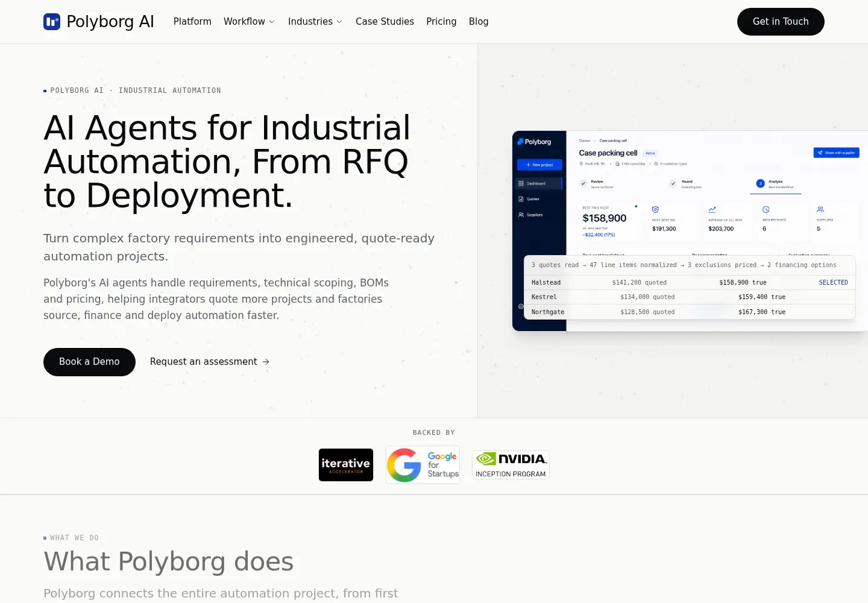Click the NVIDIA Inception Program logo

(x=511, y=465)
